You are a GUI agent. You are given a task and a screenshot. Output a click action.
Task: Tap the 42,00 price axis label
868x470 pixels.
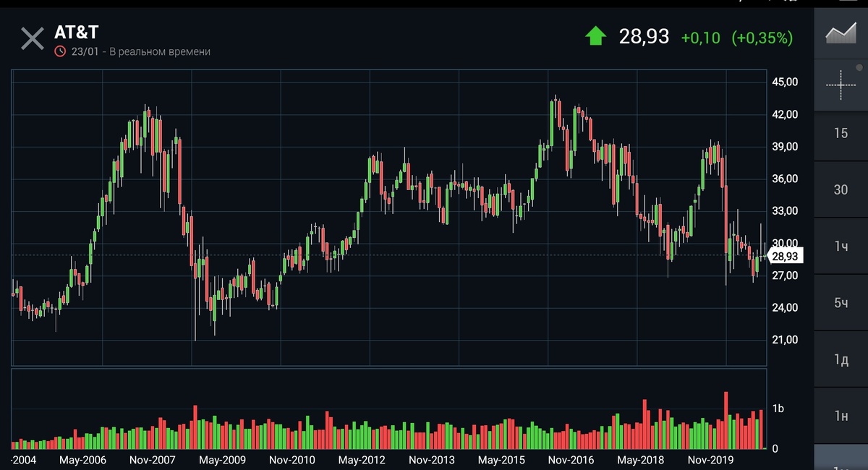(785, 114)
